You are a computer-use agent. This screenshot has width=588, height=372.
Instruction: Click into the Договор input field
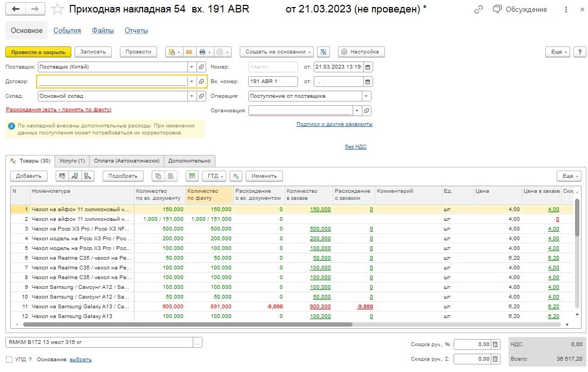coord(112,82)
